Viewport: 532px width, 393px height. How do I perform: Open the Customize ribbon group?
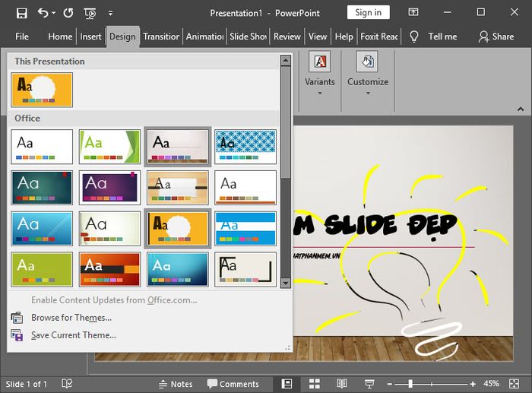tap(368, 73)
